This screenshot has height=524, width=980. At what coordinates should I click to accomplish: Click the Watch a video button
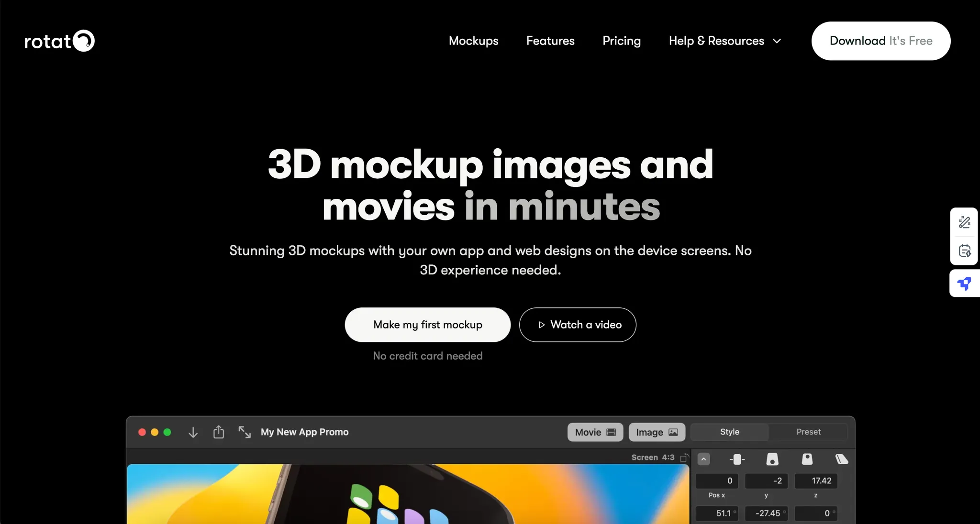point(578,325)
